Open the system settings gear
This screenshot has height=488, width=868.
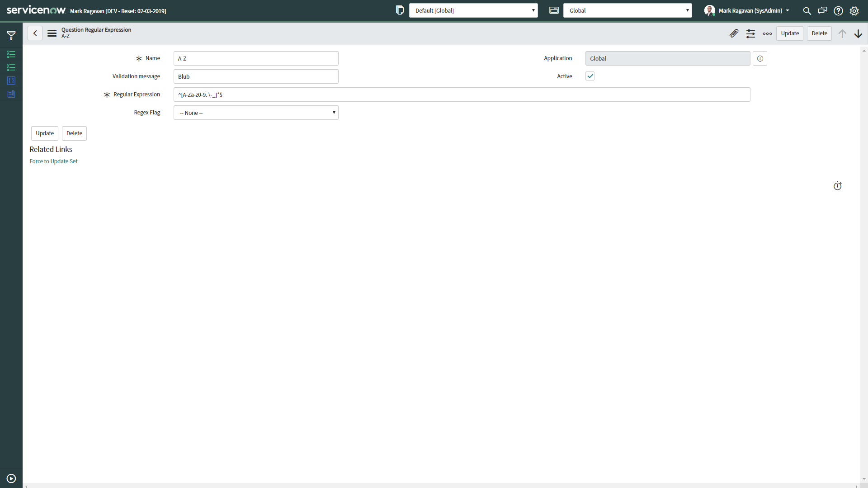(854, 10)
